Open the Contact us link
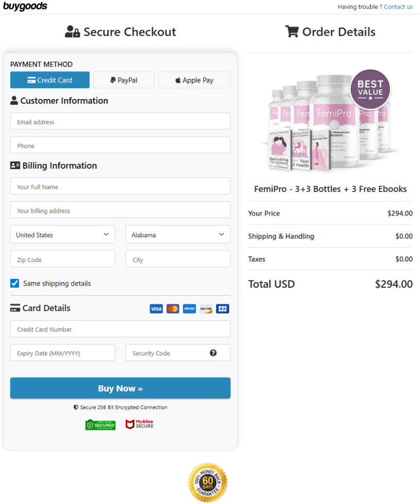 tap(398, 7)
